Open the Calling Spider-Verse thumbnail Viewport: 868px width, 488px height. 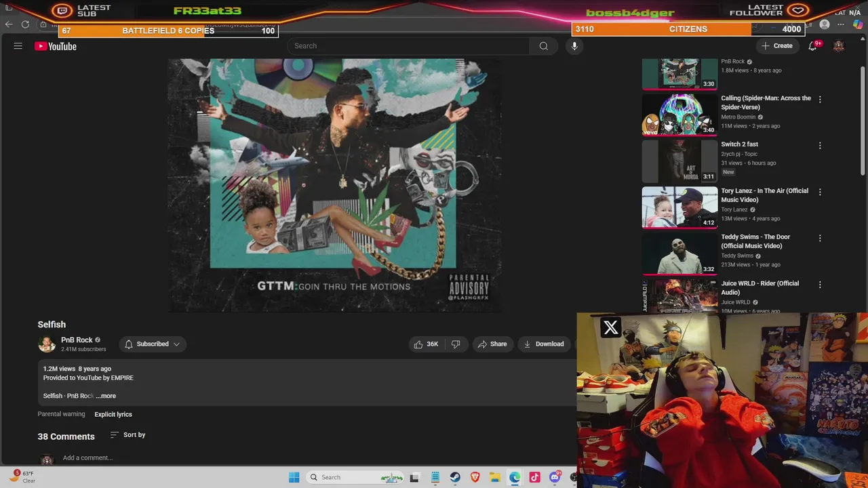pos(679,115)
